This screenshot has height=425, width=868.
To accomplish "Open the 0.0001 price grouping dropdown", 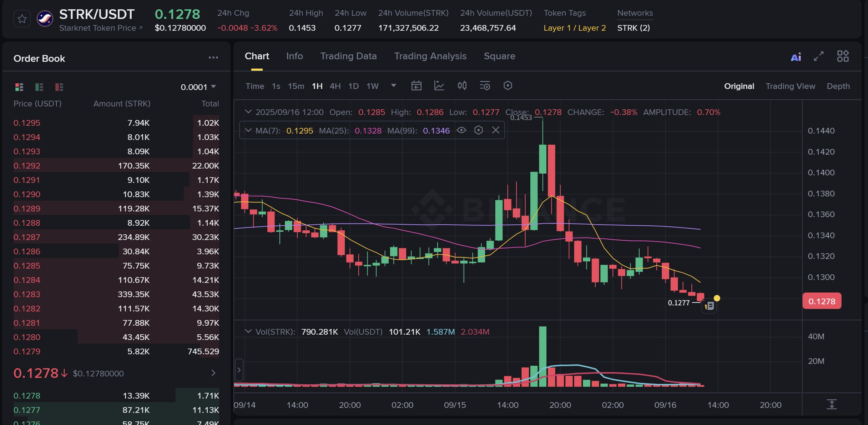I will 198,87.
